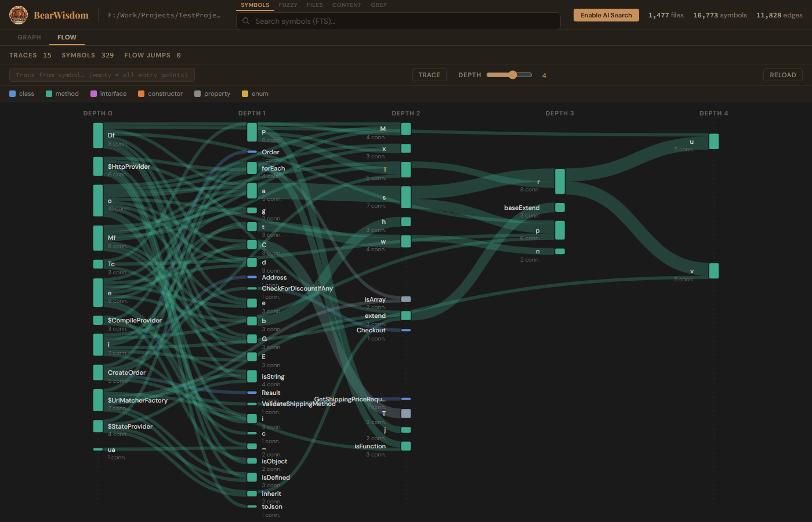Click the Search symbols input field
Viewport: 812px width, 522px height.
pos(398,21)
